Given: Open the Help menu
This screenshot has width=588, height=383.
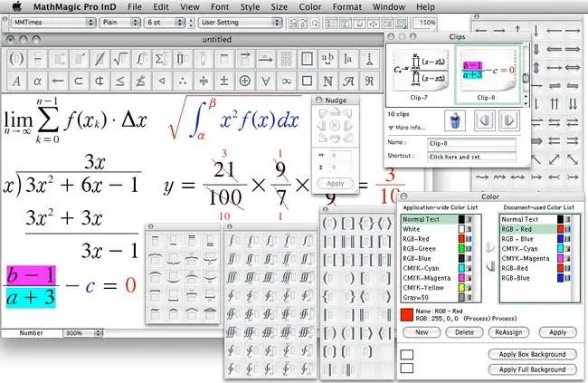Looking at the screenshot, I should click(x=426, y=6).
